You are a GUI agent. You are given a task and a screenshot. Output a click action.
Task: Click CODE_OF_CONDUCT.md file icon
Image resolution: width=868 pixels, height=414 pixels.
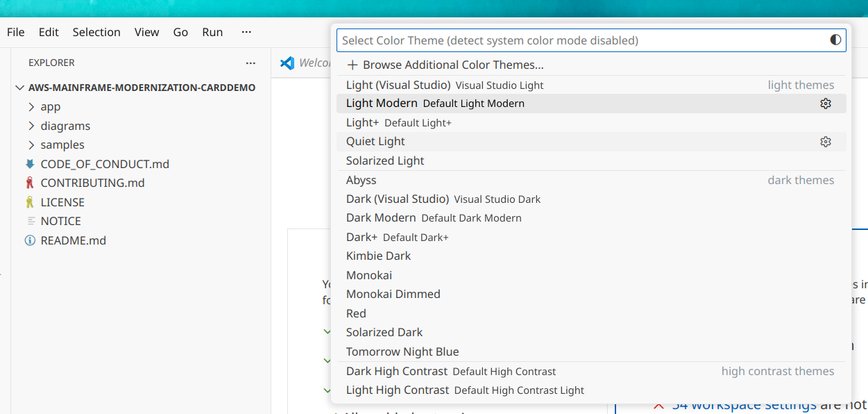pos(30,164)
